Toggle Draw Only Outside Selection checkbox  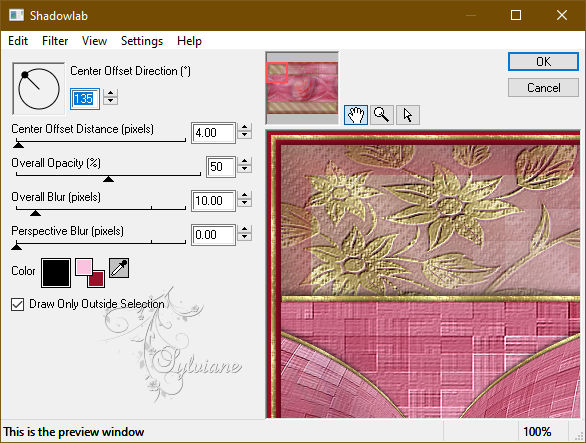coord(18,304)
